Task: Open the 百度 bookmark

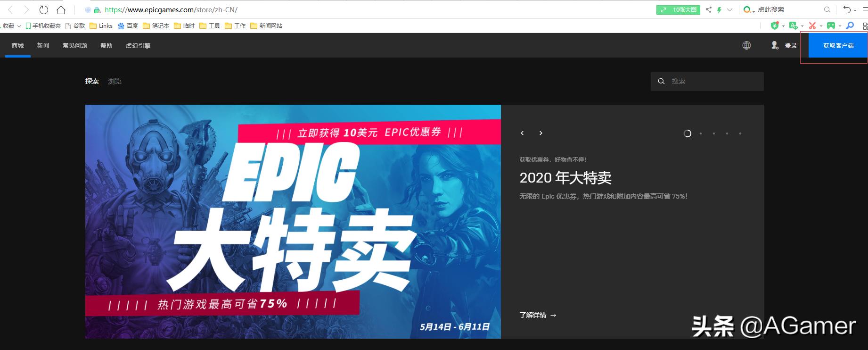Action: [x=128, y=26]
